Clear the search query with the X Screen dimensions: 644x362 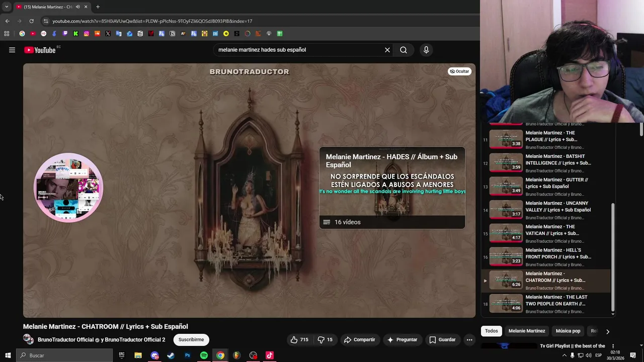click(387, 50)
